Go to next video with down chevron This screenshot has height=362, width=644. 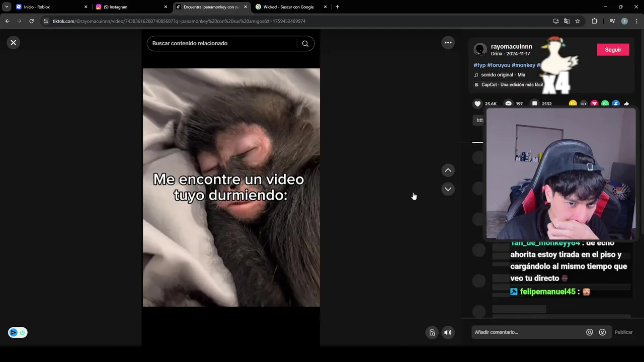(448, 189)
